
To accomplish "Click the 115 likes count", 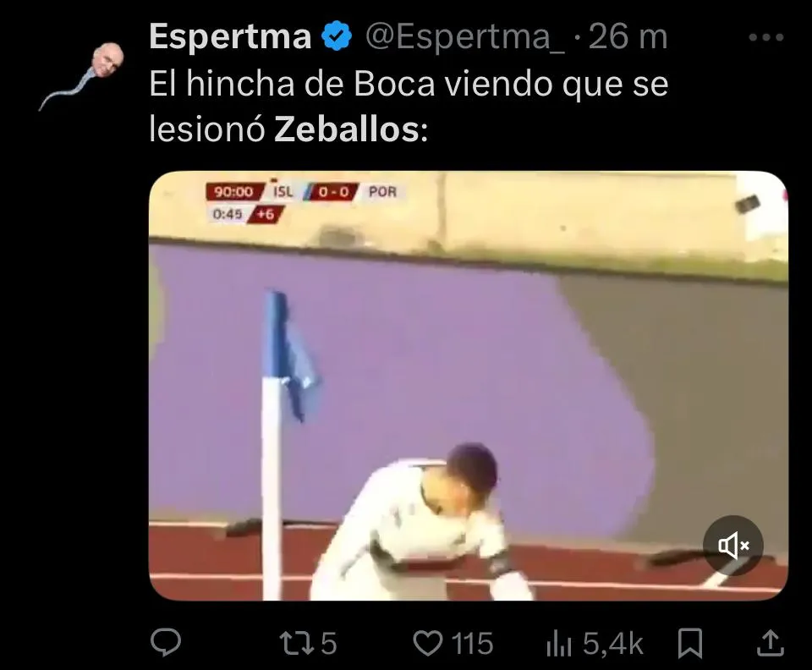I will (x=472, y=644).
